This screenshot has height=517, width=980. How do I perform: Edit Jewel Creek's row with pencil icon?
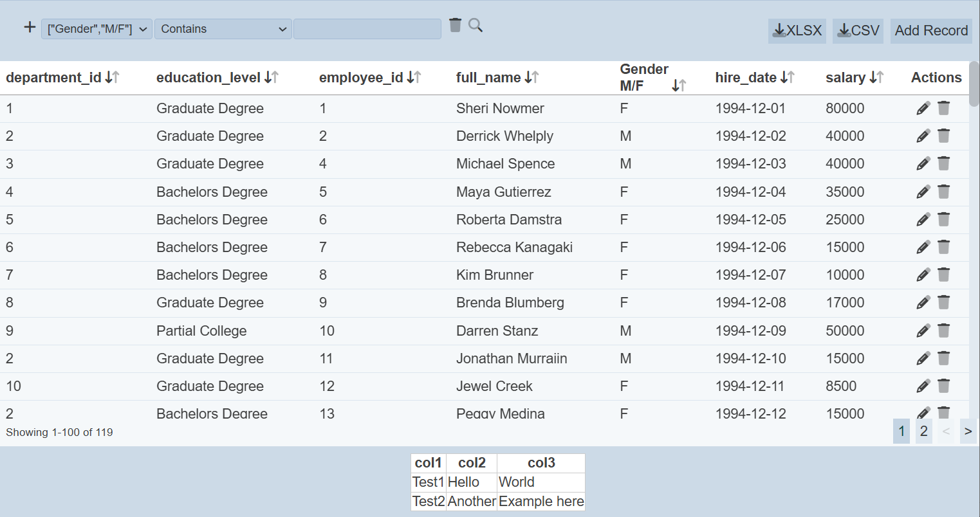[923, 386]
